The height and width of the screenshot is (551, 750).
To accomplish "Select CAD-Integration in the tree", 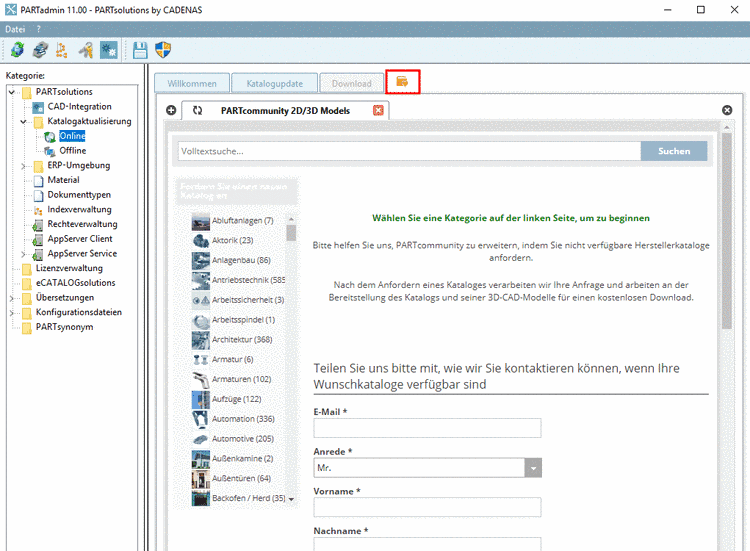I will coord(79,107).
